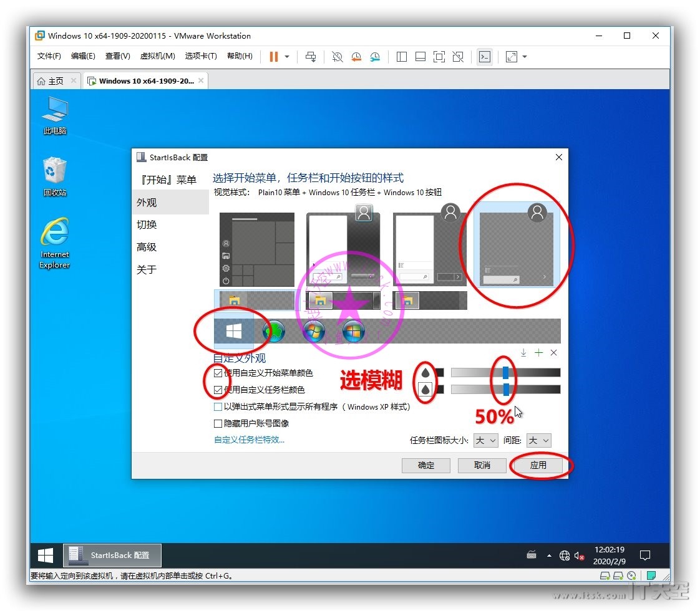
Task: Click the show library sidebar toolbar icon
Action: 401,57
